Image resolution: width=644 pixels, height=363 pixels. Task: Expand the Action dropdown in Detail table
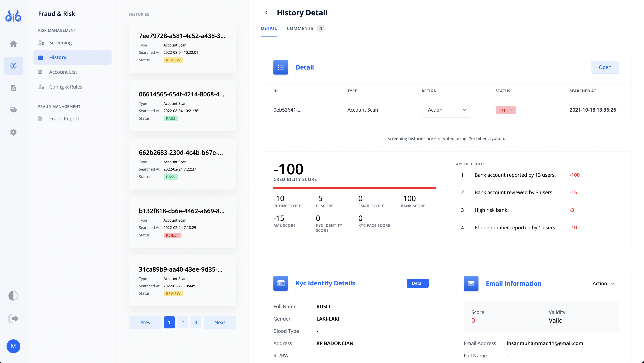coord(446,110)
